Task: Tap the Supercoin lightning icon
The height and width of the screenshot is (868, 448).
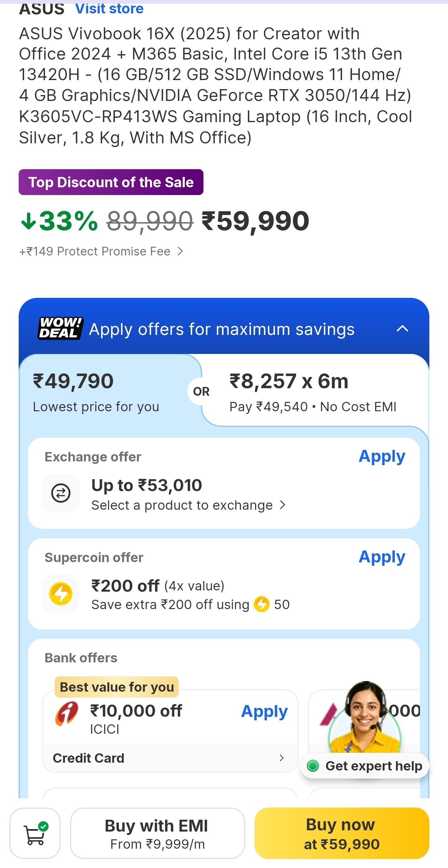Action: 61,594
